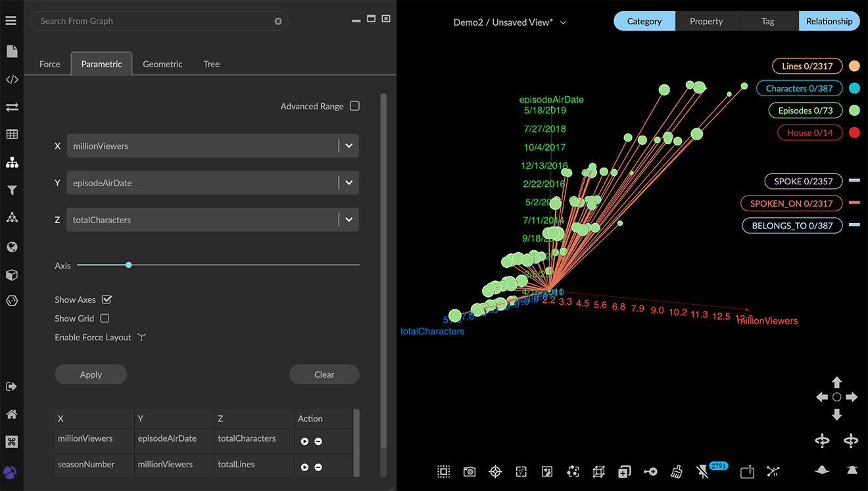
Task: Click the camera screenshot icon
Action: click(x=469, y=471)
